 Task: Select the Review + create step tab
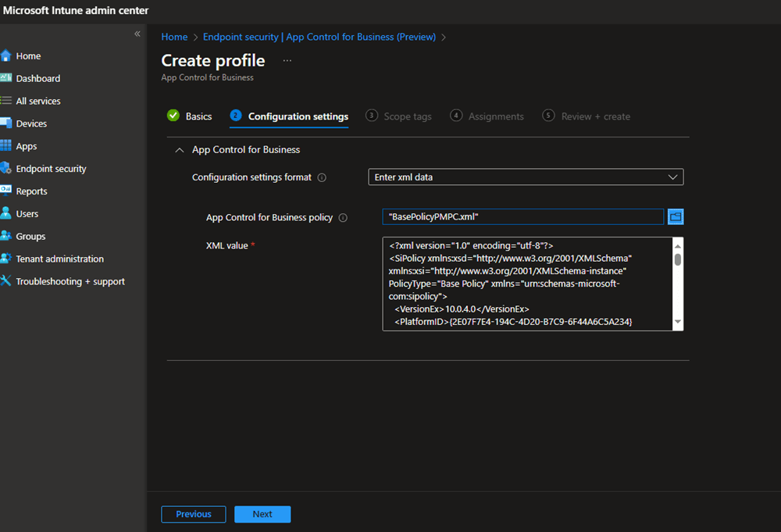click(x=587, y=116)
